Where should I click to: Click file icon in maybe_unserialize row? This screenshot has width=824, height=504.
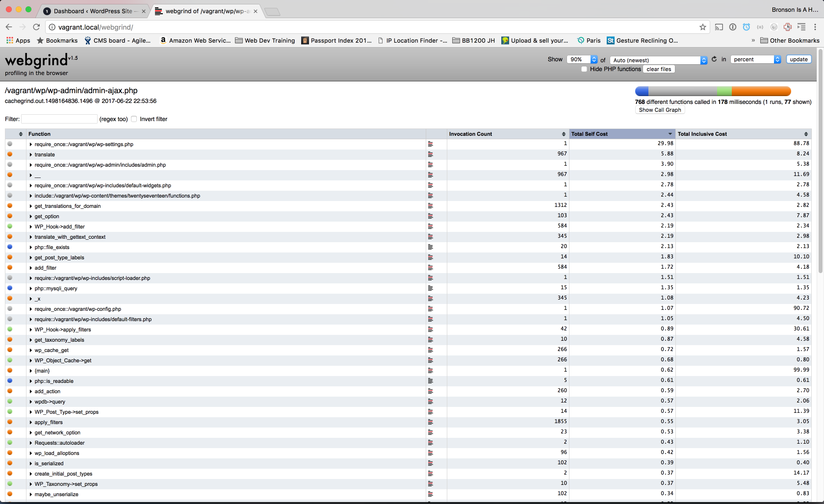click(x=431, y=494)
